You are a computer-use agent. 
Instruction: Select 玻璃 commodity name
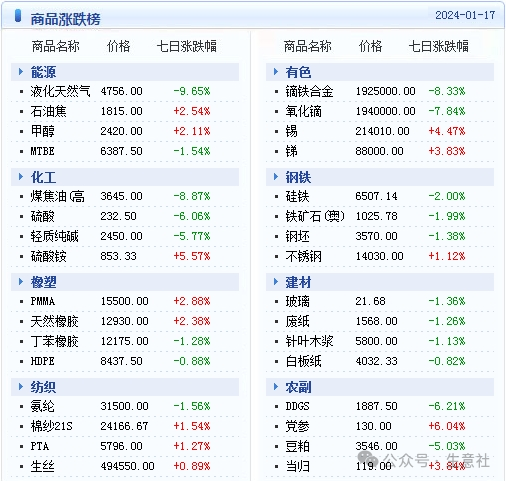pos(297,301)
